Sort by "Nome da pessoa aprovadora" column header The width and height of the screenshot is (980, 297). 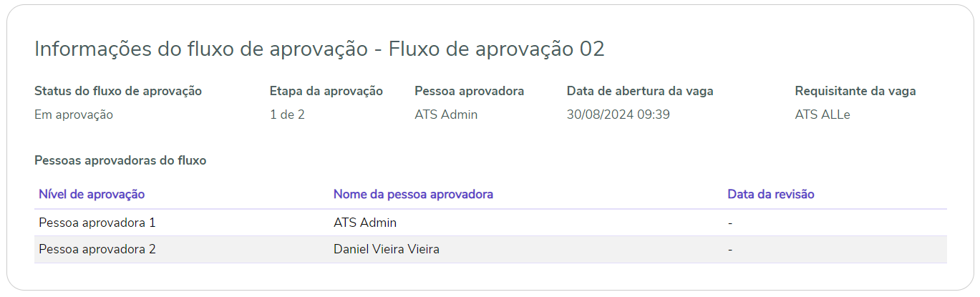(x=413, y=194)
